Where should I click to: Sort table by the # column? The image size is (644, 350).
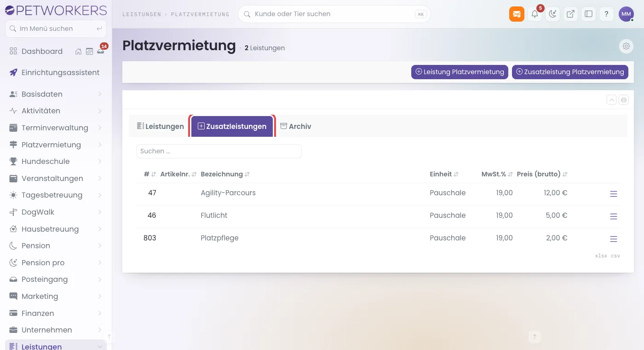[150, 174]
